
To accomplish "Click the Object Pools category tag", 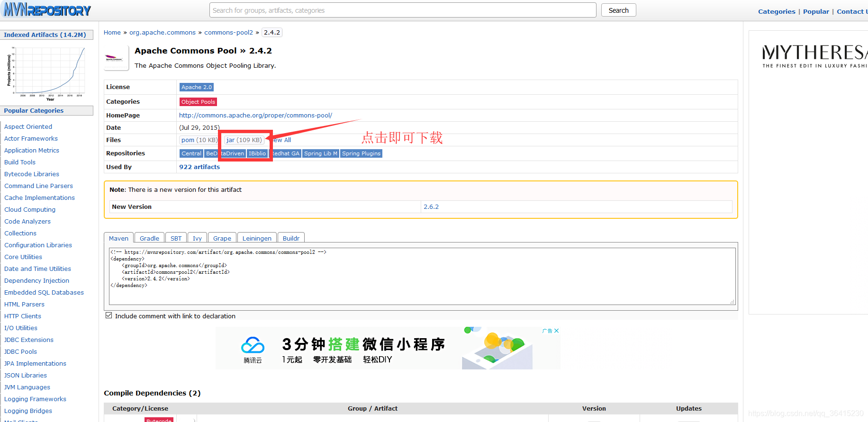I will [198, 102].
